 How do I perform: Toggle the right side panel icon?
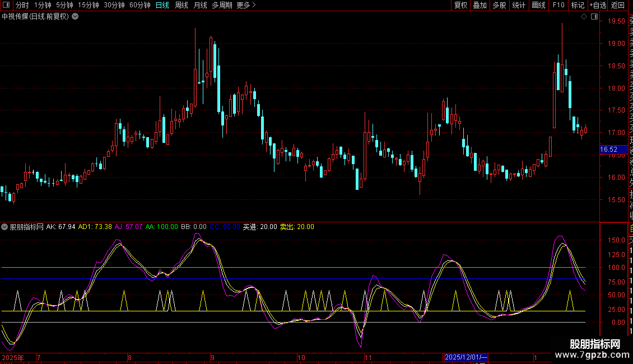pyautogui.click(x=593, y=17)
